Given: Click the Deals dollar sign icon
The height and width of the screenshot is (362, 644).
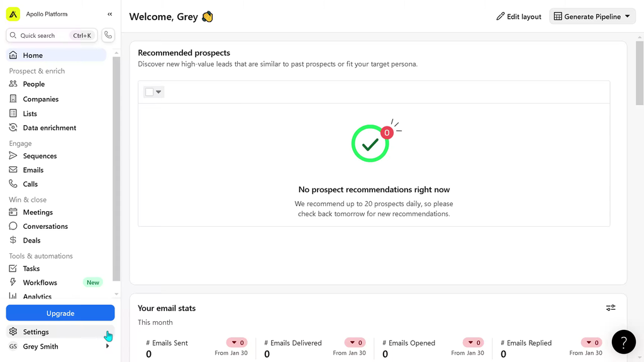Looking at the screenshot, I should point(13,240).
